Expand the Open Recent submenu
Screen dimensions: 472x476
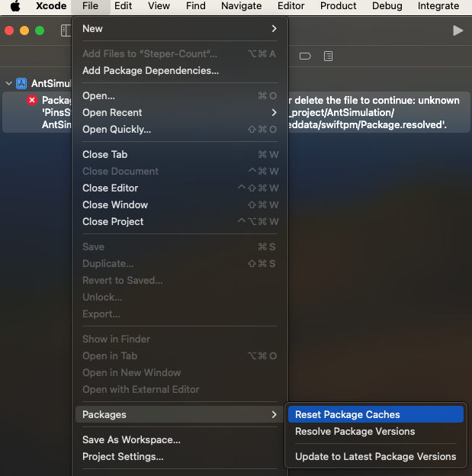coord(180,113)
